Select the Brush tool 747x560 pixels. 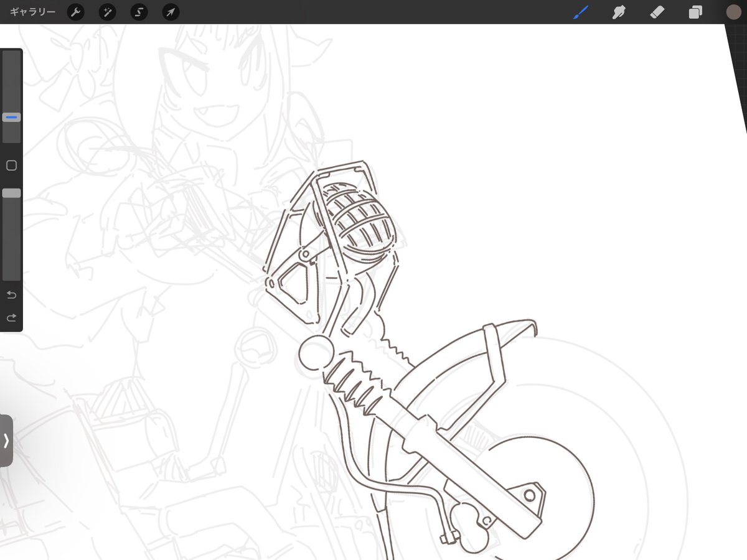580,12
